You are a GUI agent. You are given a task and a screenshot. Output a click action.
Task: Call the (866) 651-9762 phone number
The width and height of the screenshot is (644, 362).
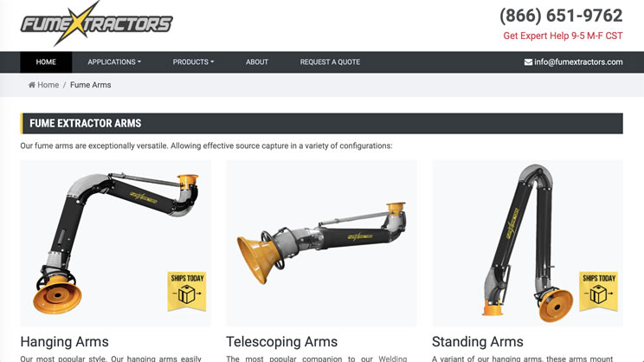(x=561, y=16)
